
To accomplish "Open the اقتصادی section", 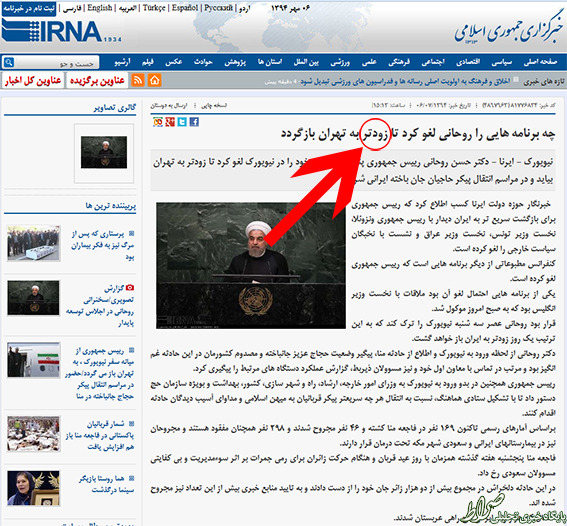I will coord(468,62).
